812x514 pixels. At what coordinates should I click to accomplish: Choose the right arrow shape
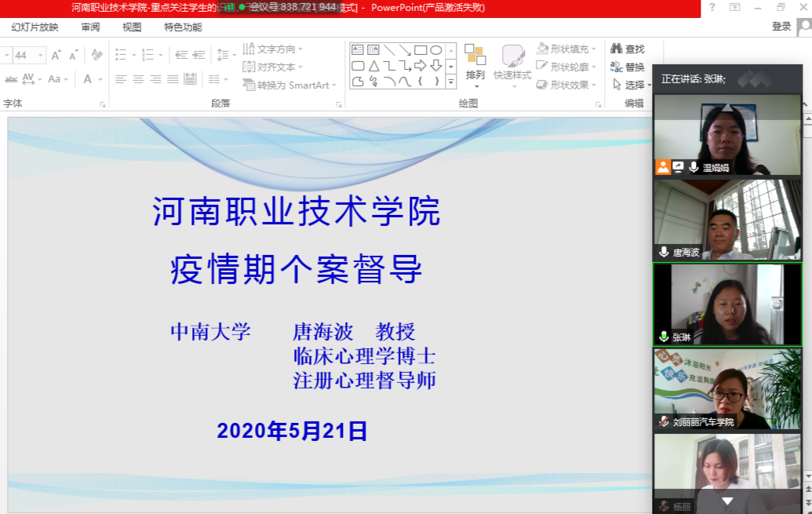(x=421, y=65)
